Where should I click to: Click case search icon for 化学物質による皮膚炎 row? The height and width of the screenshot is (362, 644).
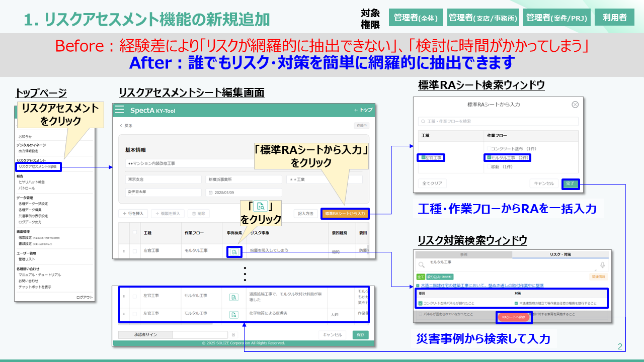[233, 315]
